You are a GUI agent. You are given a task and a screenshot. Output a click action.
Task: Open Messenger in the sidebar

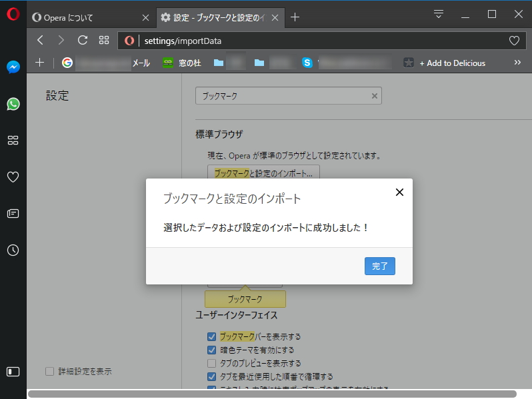(x=13, y=67)
